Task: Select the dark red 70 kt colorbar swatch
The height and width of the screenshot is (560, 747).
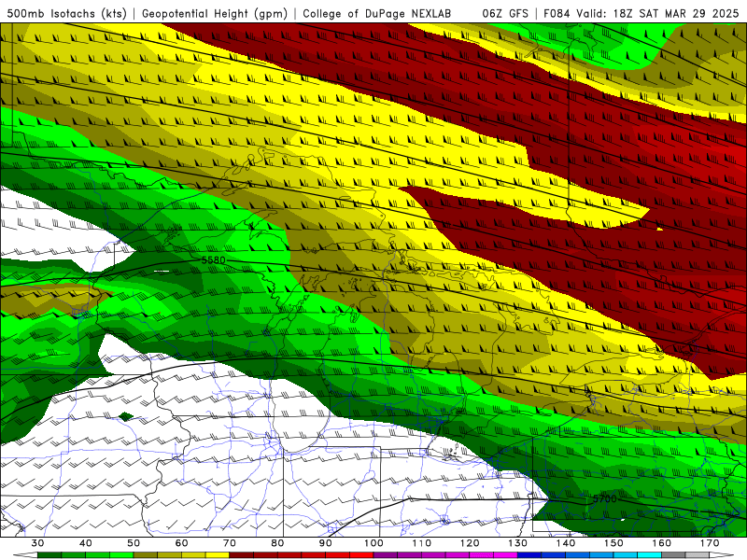Action: [242, 555]
